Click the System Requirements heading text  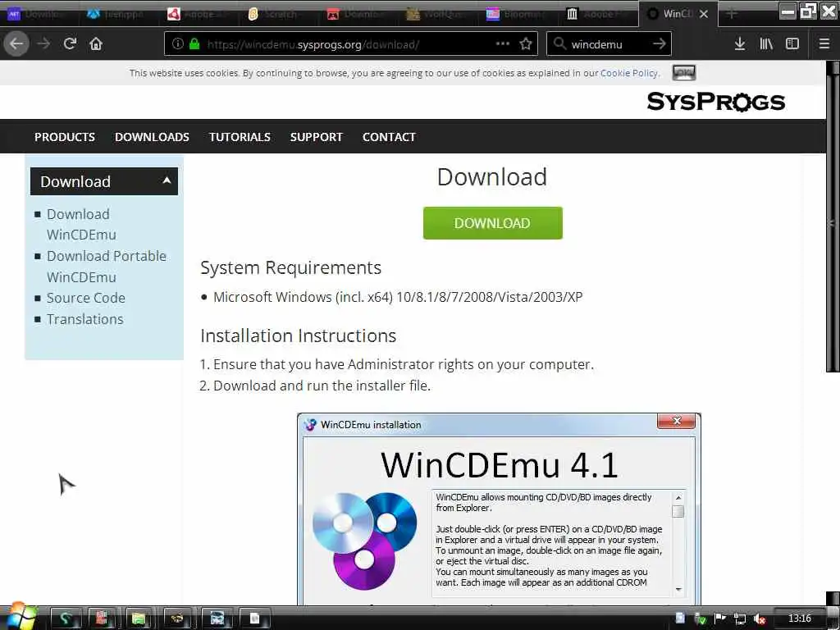pyautogui.click(x=291, y=267)
